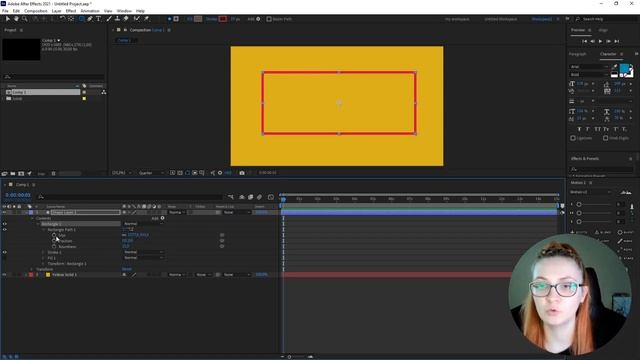
Task: Click the snapshot camera icon in viewer
Action: pyautogui.click(x=242, y=173)
